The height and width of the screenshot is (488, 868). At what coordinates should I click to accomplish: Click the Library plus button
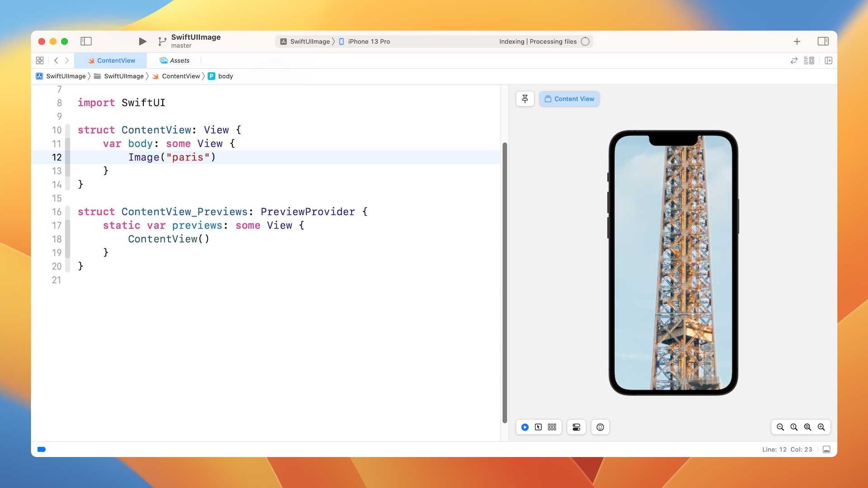(797, 42)
